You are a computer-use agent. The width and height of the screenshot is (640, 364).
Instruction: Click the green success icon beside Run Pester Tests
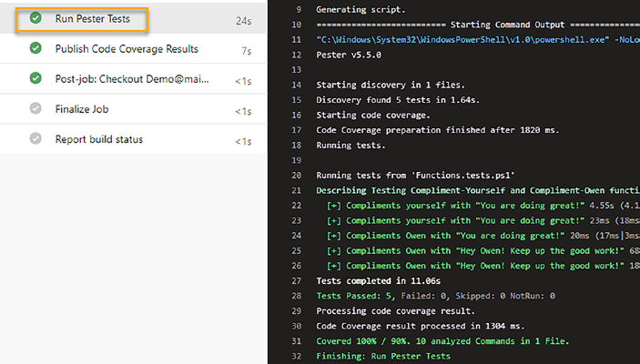coord(36,19)
